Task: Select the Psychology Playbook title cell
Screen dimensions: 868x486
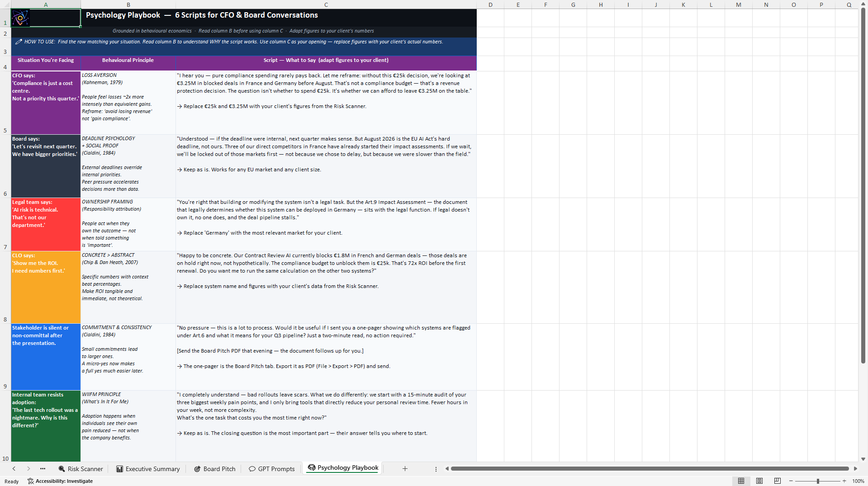Action: (279, 18)
